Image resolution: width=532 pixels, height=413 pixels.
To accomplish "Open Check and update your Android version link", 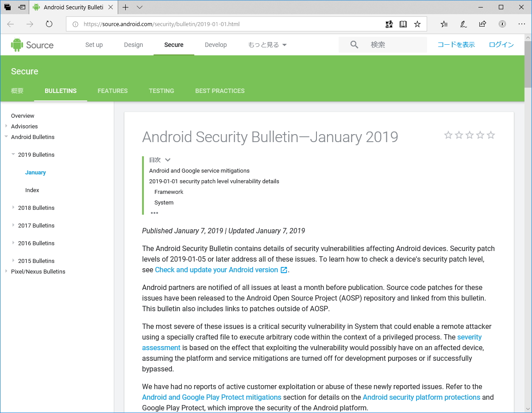I will (217, 270).
